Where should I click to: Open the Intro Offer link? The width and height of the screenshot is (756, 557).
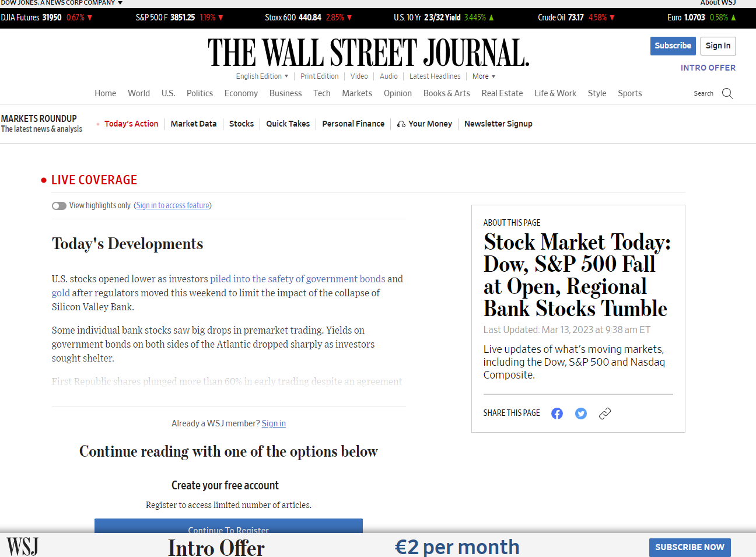pyautogui.click(x=708, y=68)
